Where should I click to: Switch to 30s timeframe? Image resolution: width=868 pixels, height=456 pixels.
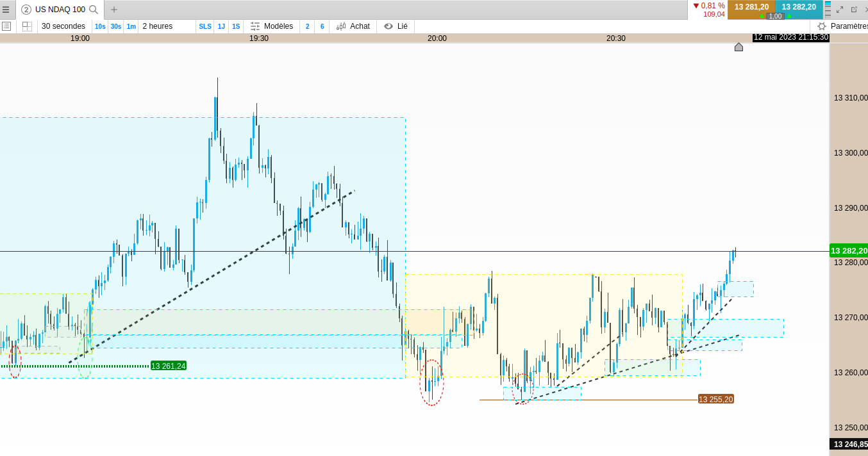pos(116,26)
